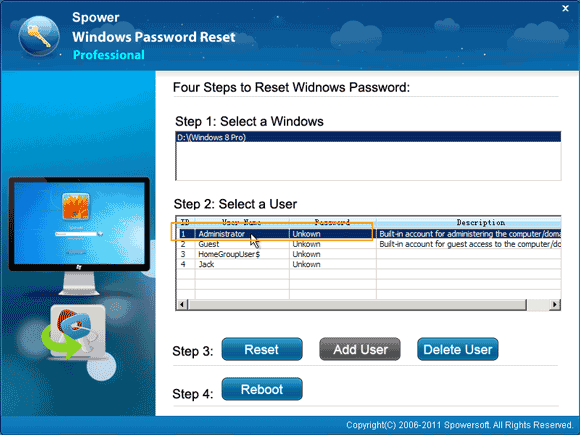Select the Jack user row
Screen dimensions: 580x435
[x=369, y=264]
